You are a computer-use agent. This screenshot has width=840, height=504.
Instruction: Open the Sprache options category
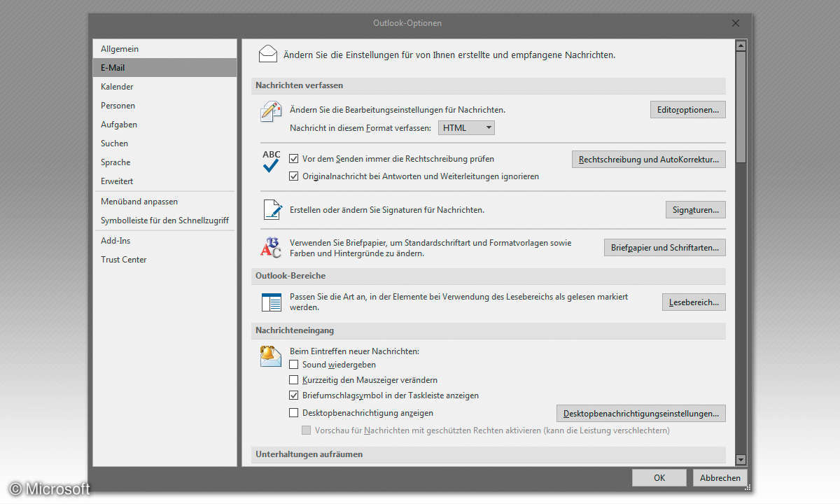click(x=165, y=162)
